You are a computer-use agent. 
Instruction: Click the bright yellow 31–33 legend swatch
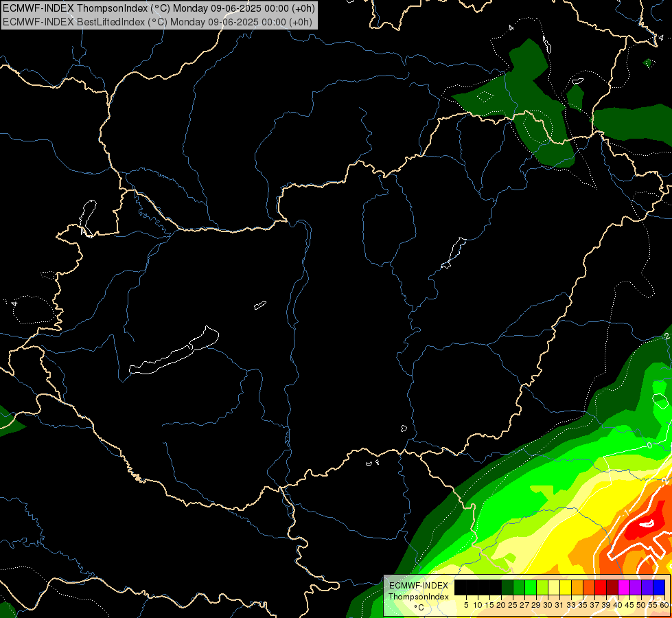point(566,587)
